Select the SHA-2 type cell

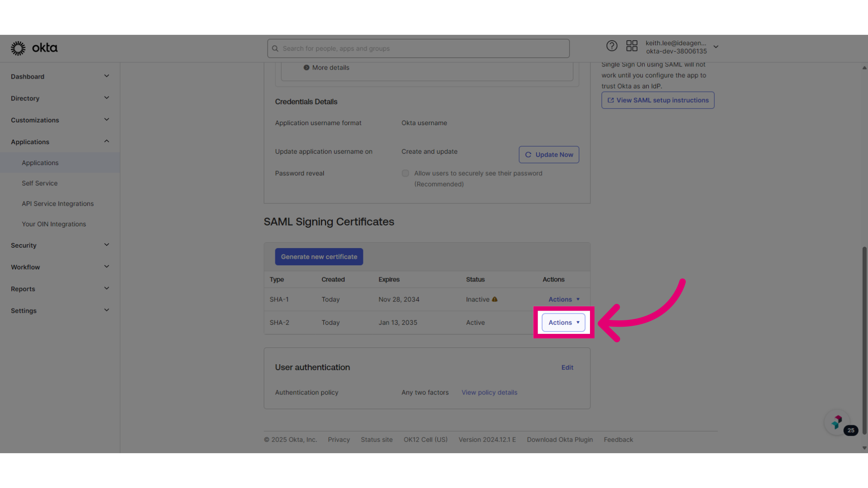click(279, 322)
